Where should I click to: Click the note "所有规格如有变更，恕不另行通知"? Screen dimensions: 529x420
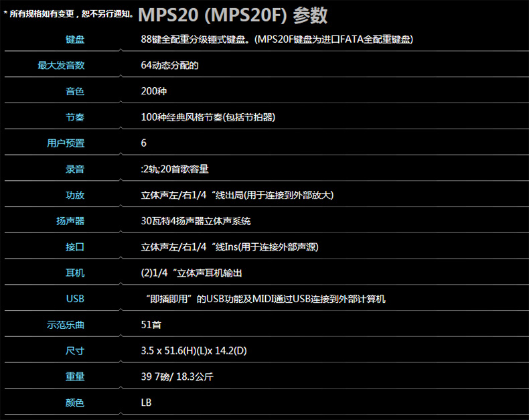(70, 14)
